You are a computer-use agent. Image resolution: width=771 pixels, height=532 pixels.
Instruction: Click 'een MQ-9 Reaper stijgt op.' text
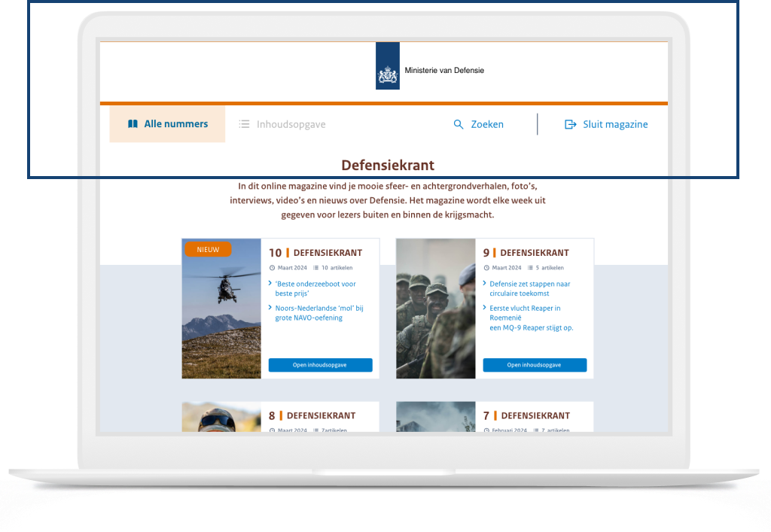tap(531, 327)
